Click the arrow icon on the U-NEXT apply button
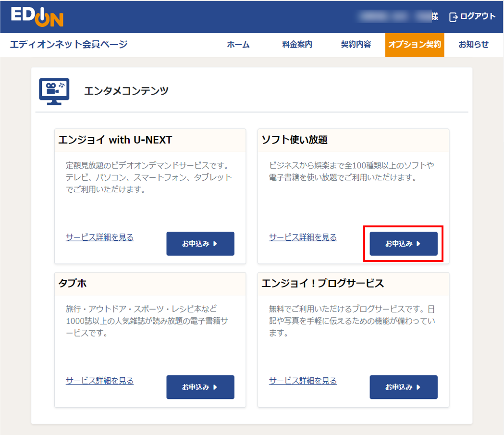Image resolution: width=504 pixels, height=435 pixels. tap(214, 244)
